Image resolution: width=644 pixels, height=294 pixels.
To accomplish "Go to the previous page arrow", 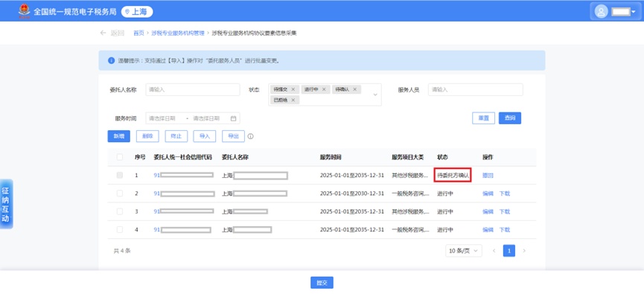I will 494,251.
